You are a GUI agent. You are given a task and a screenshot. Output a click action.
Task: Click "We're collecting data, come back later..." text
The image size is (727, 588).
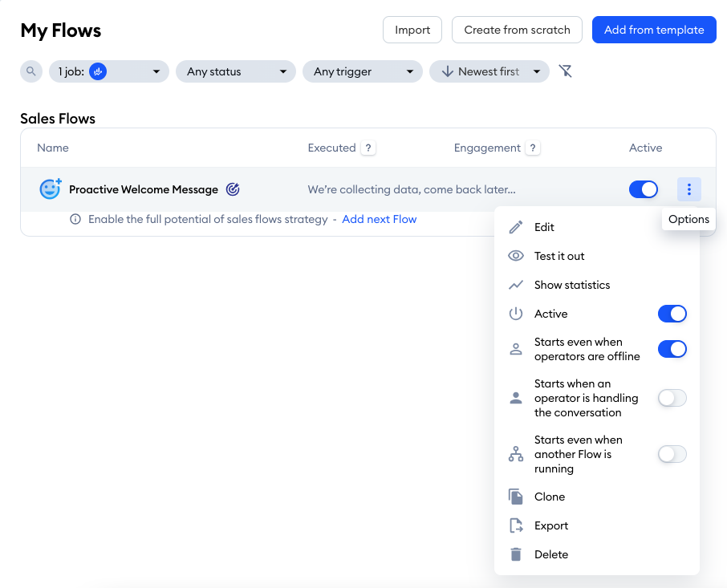pyautogui.click(x=412, y=189)
